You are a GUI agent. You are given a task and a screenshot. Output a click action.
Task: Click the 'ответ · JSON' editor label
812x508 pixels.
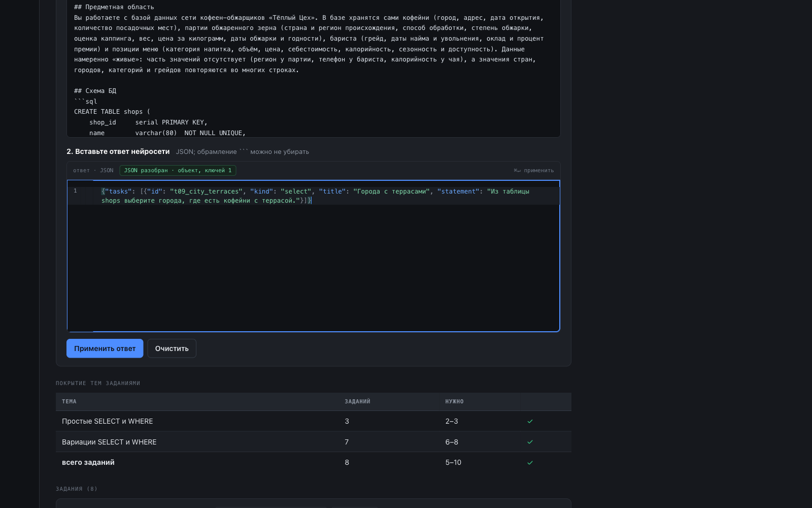tap(93, 171)
